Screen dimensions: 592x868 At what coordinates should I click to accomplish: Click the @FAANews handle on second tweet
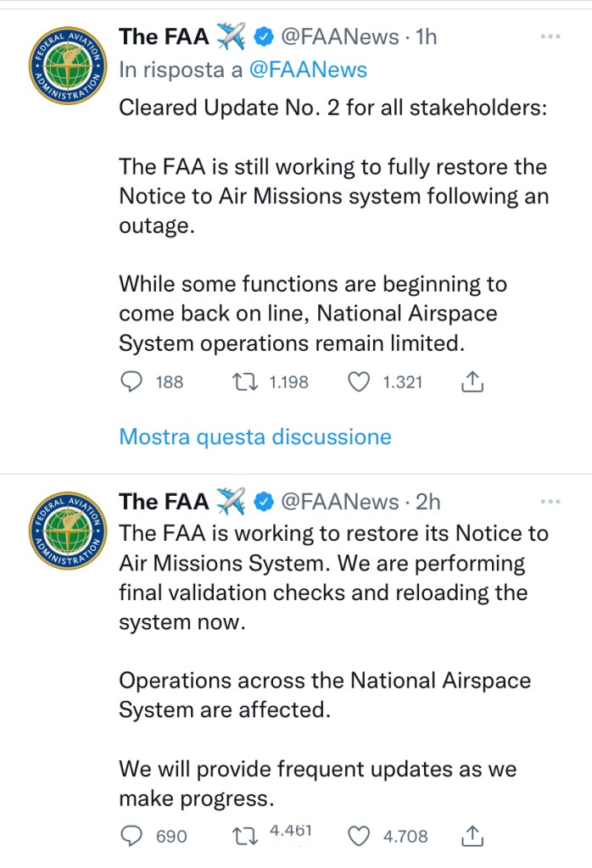pyautogui.click(x=339, y=502)
